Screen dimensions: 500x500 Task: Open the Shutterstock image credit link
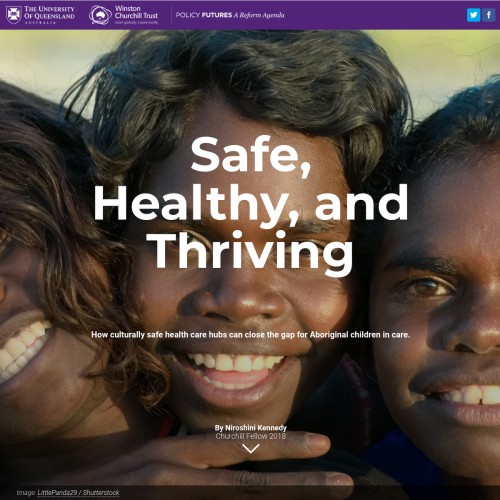point(101,493)
